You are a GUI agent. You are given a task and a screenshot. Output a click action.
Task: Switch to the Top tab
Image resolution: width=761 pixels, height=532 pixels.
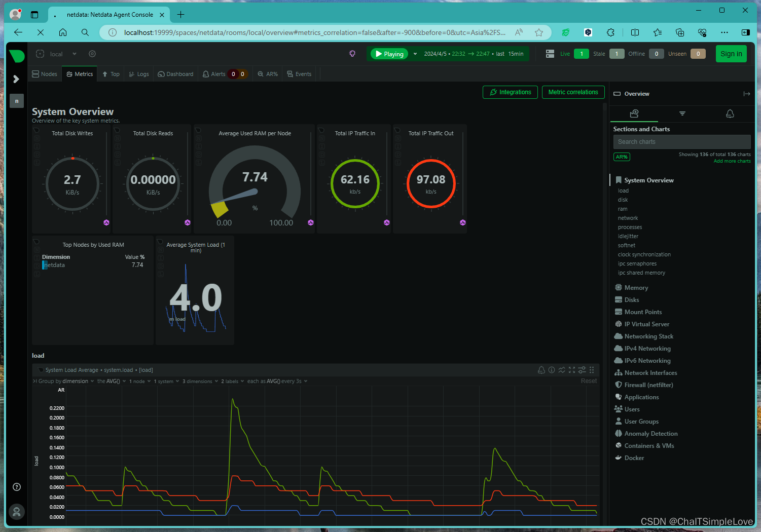(111, 74)
